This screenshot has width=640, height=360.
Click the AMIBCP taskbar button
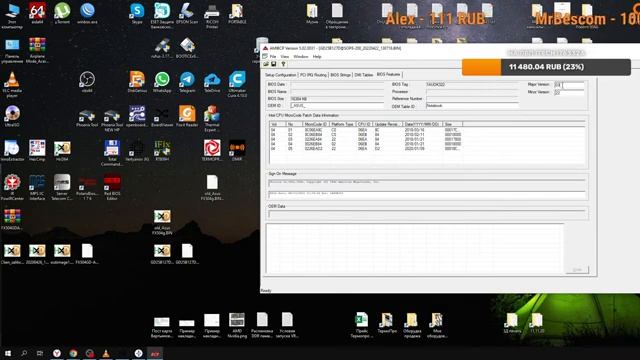point(155,353)
